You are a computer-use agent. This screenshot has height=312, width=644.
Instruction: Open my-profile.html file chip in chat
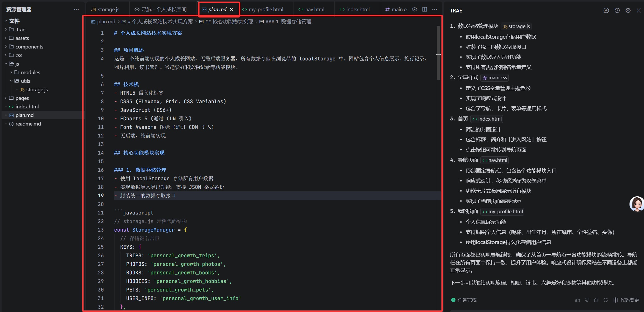click(x=502, y=212)
